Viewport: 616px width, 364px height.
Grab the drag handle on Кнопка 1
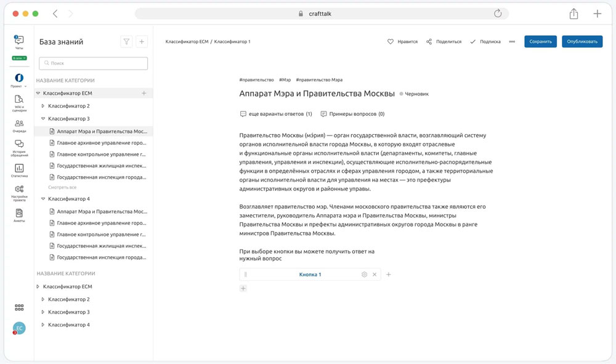pyautogui.click(x=246, y=275)
